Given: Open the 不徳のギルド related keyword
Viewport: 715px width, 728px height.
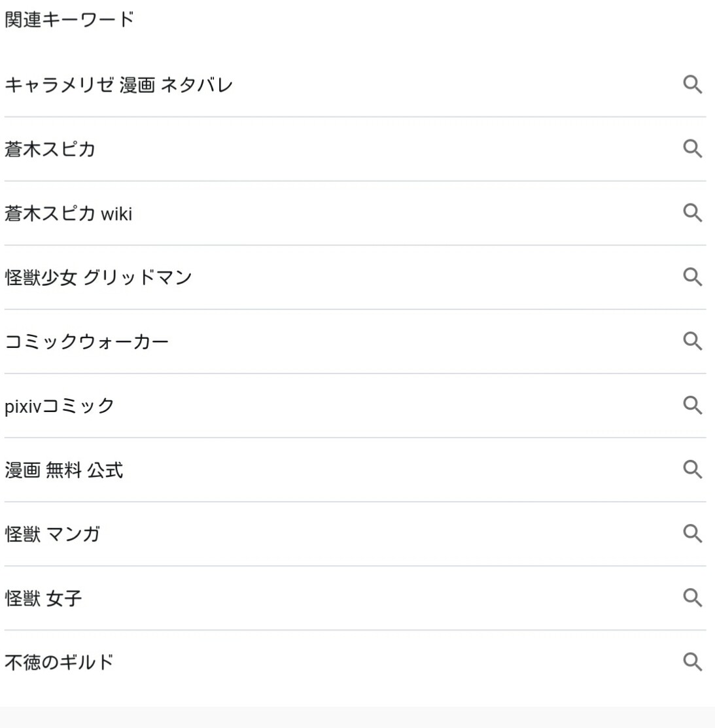Looking at the screenshot, I should pos(59,662).
